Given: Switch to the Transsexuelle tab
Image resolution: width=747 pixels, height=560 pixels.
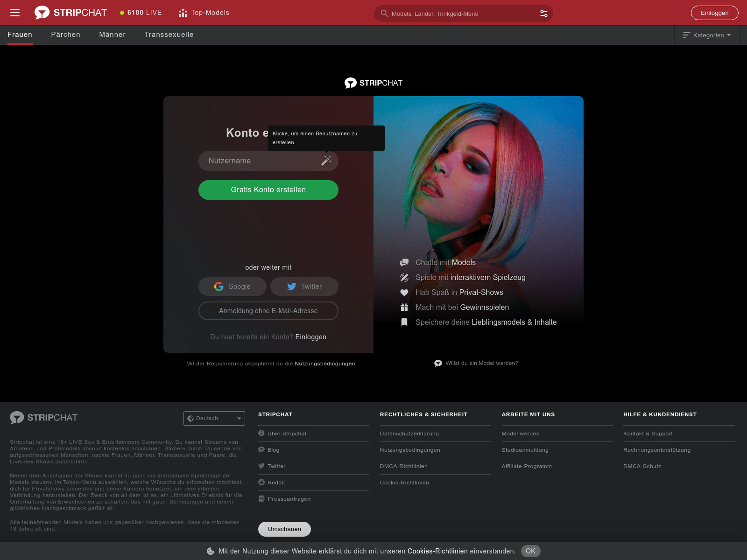Looking at the screenshot, I should click(x=169, y=35).
